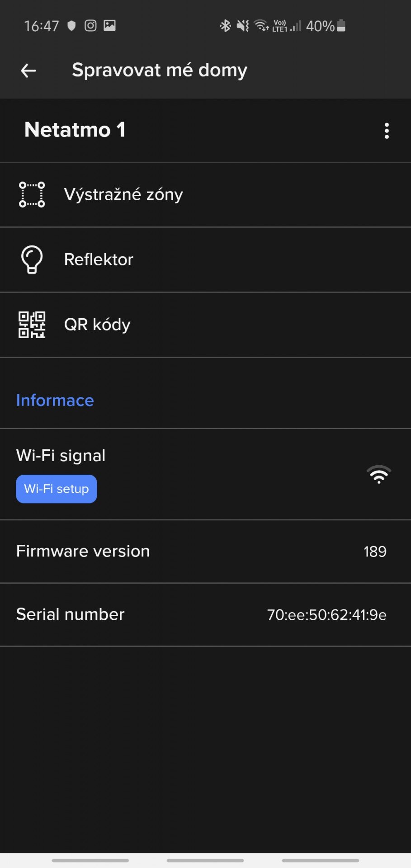Open Výstražné zóny settings
The height and width of the screenshot is (868, 411).
click(x=123, y=194)
